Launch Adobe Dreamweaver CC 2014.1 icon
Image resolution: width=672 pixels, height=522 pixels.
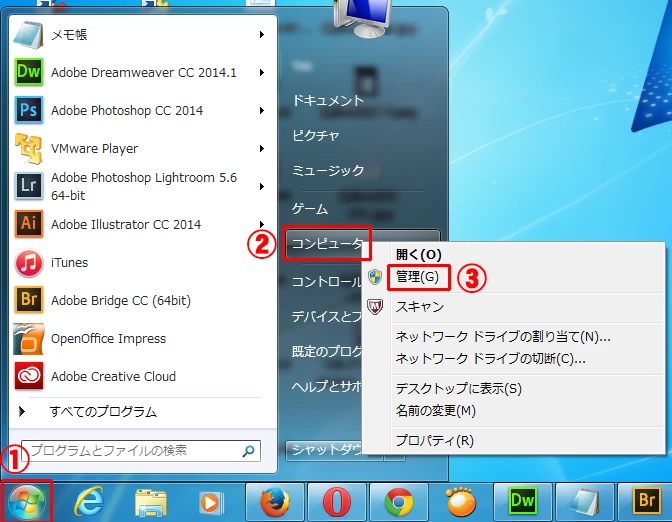coord(28,72)
